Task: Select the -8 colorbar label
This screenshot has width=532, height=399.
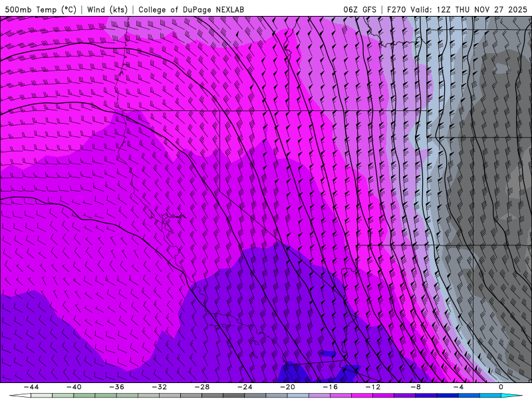Action: coord(416,387)
